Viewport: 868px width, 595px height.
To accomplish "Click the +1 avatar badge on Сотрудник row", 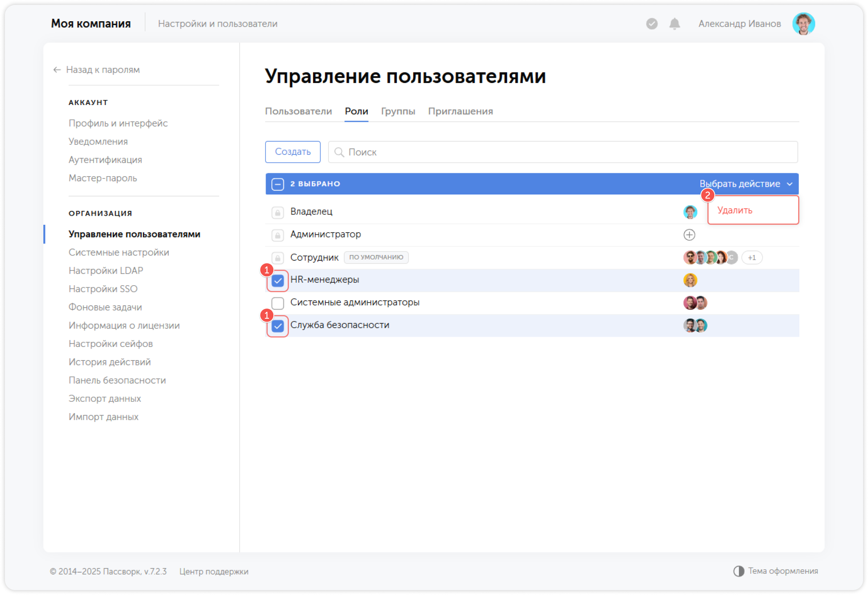I will tap(752, 257).
